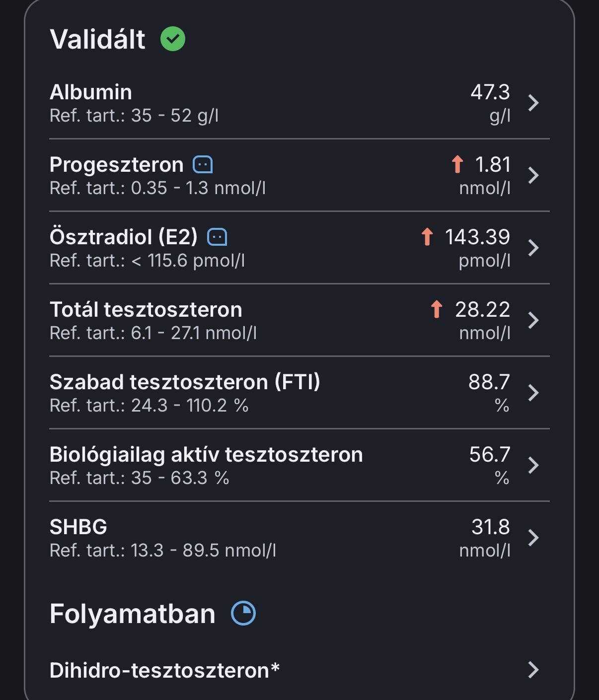Click the green Validált checkmark icon

click(173, 39)
